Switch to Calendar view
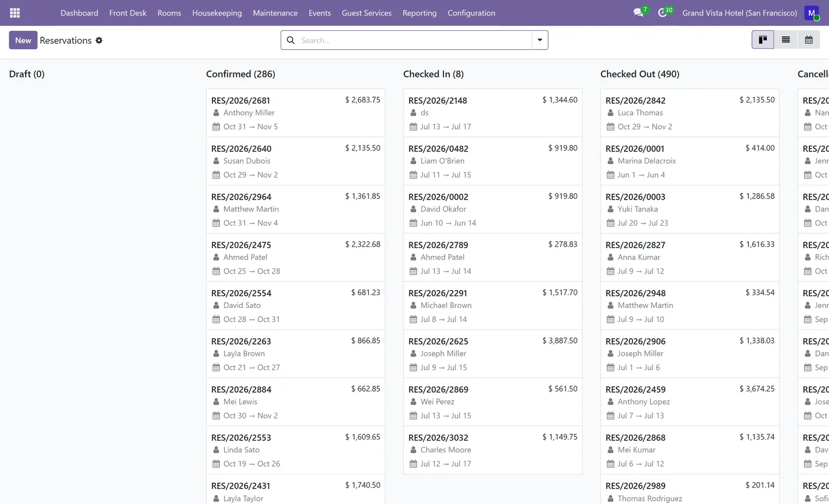The width and height of the screenshot is (829, 504). tap(809, 40)
